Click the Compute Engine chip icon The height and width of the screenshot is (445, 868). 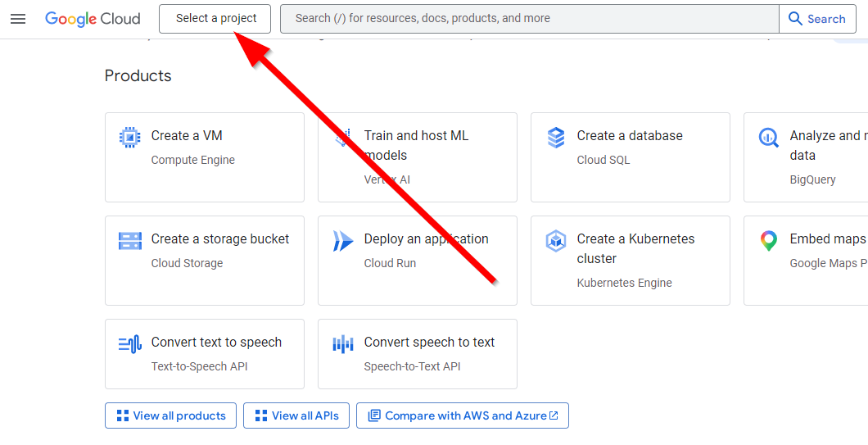tap(129, 137)
